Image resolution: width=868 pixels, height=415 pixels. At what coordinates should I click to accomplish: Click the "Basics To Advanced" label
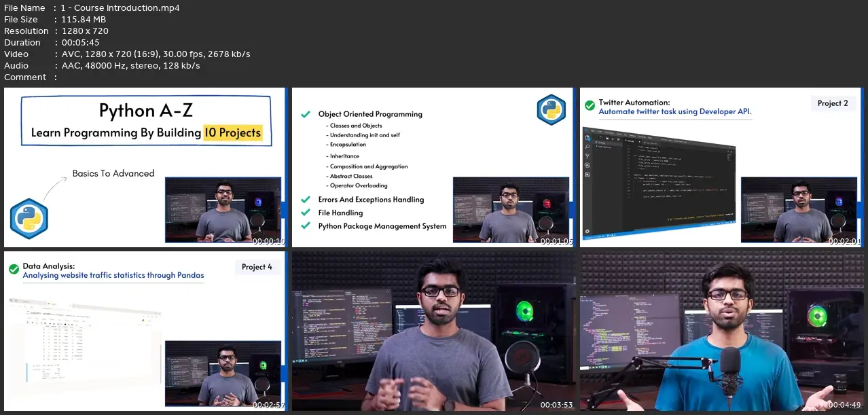pos(113,173)
